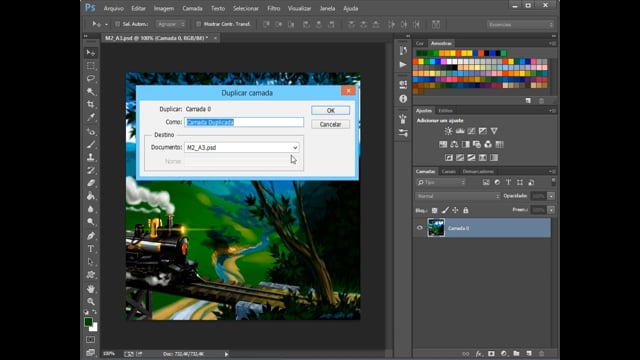Close the M2_A1.psd document tab
This screenshot has width=640, height=360.
point(215,38)
